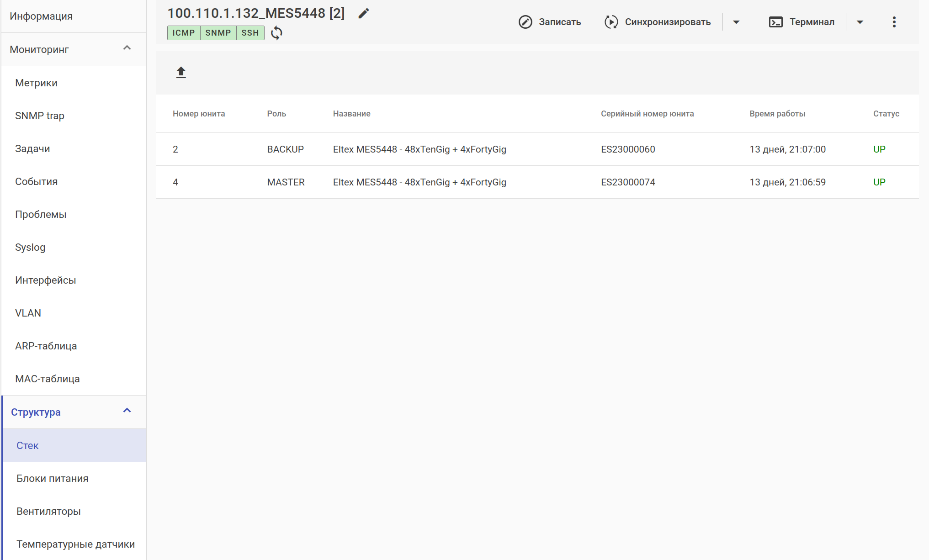Click the refresh status icon beside SSH
This screenshot has width=929, height=560.
coord(276,33)
